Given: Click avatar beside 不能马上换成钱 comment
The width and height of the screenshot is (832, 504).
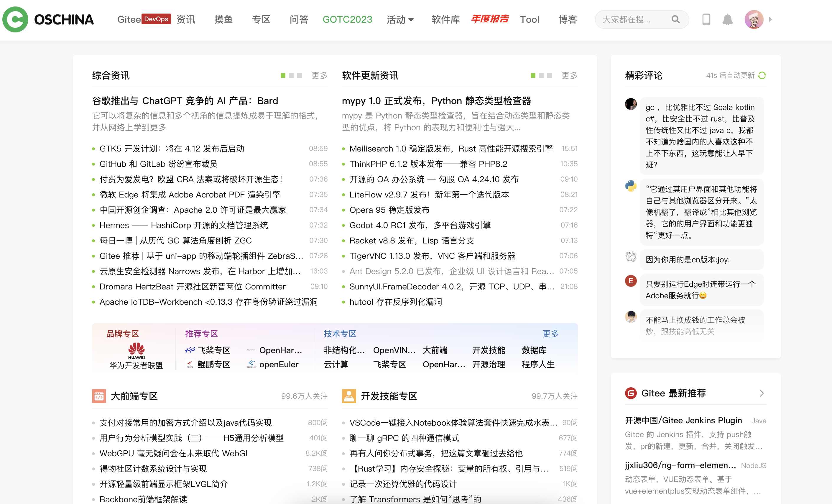Looking at the screenshot, I should [630, 317].
